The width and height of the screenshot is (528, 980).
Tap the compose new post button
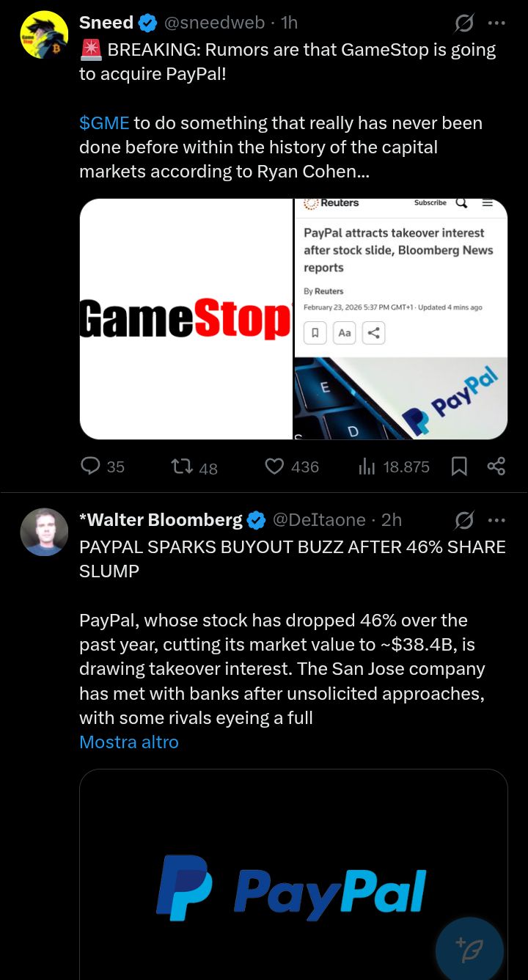[x=469, y=951]
